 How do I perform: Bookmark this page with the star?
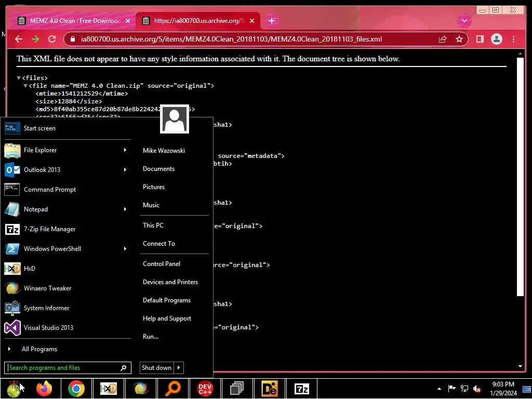point(459,39)
